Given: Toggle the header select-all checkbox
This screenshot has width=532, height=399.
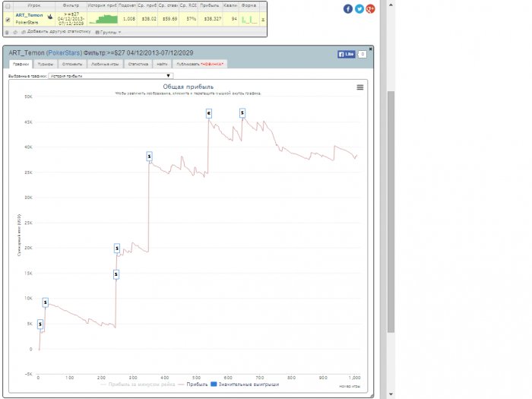Looking at the screenshot, I should coord(8,5).
